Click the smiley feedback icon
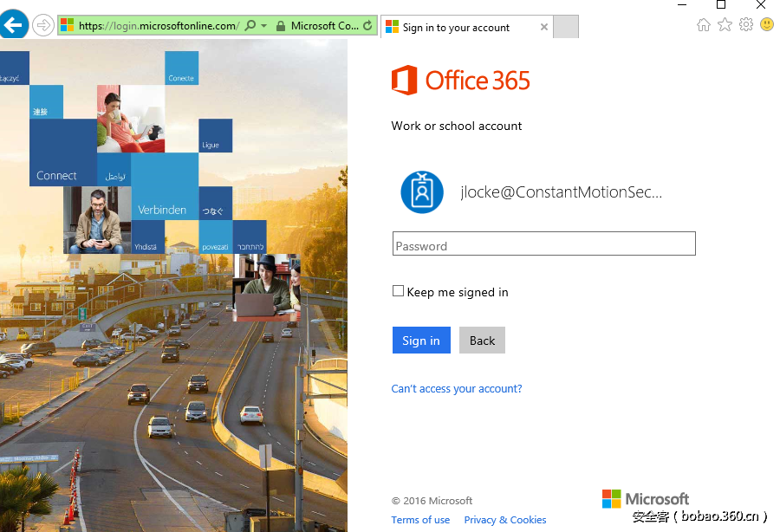Screen dimensions: 780x532 point(767,24)
